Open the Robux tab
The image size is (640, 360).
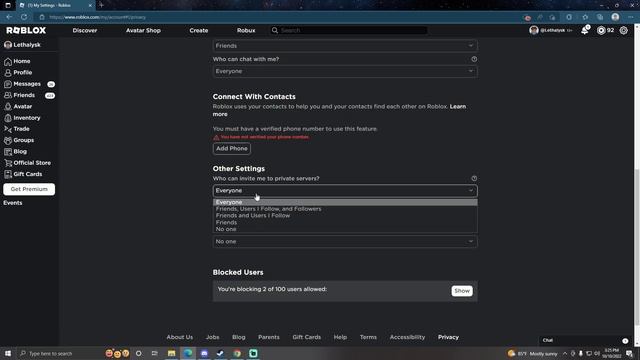[246, 31]
